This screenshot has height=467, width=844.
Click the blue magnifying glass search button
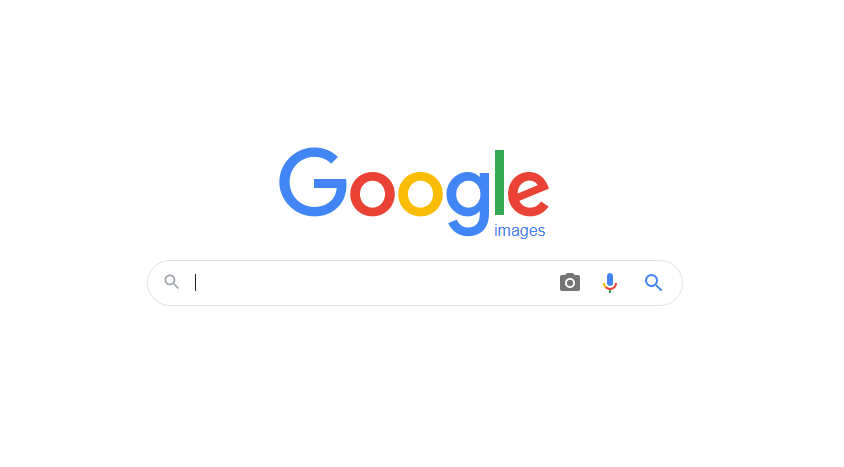653,282
